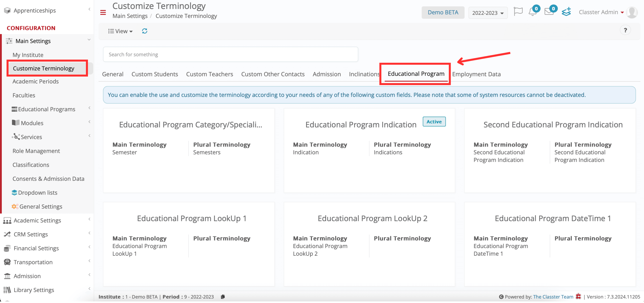Open Academic Periods in the sidebar
This screenshot has height=303, width=644.
click(36, 81)
